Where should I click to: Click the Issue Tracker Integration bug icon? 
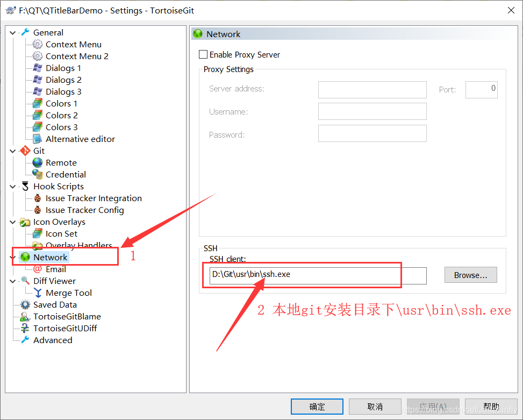click(x=38, y=198)
